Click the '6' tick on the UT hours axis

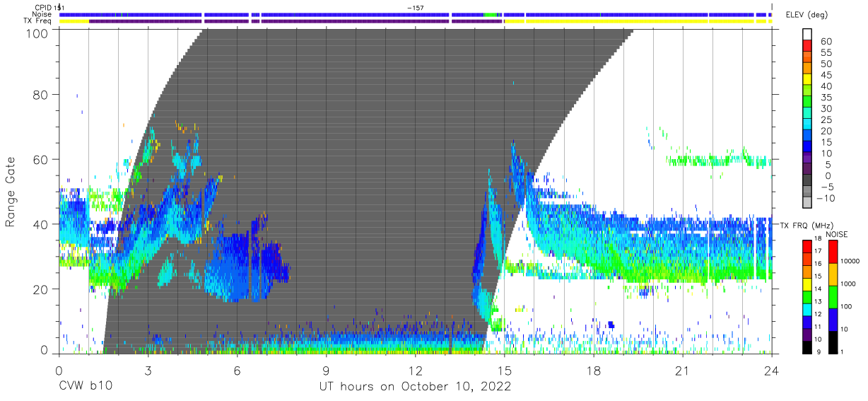(237, 370)
